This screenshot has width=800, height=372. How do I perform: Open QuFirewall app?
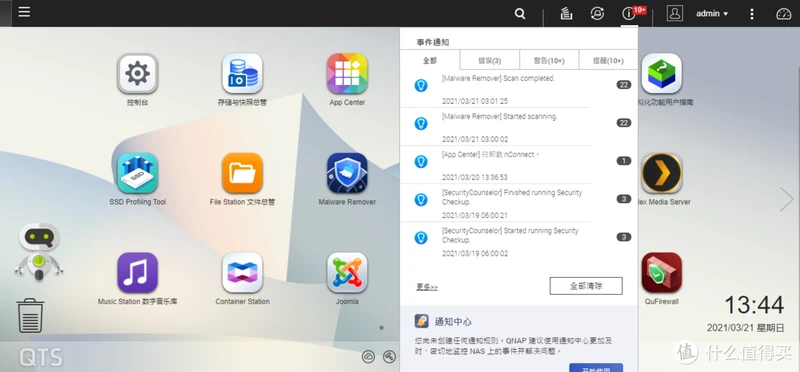(x=662, y=273)
